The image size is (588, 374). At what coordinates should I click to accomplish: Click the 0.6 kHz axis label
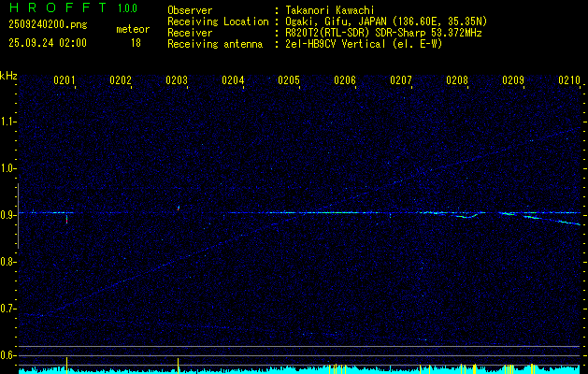click(7, 355)
